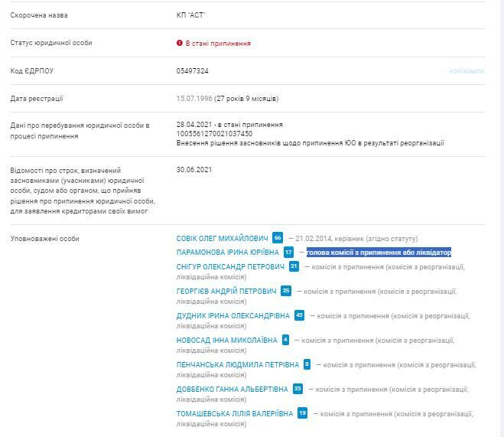This screenshot has height=437, width=504.
Task: Open СНІГУР ОЛЕКСАНДР ПЕТРОВИЧ link
Action: tap(230, 267)
